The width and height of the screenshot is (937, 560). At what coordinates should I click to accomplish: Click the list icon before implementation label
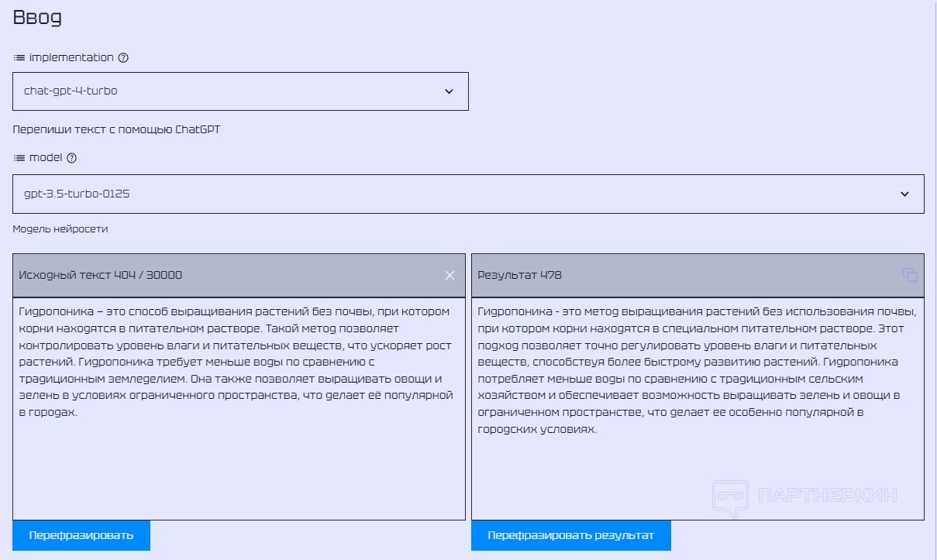pyautogui.click(x=19, y=57)
